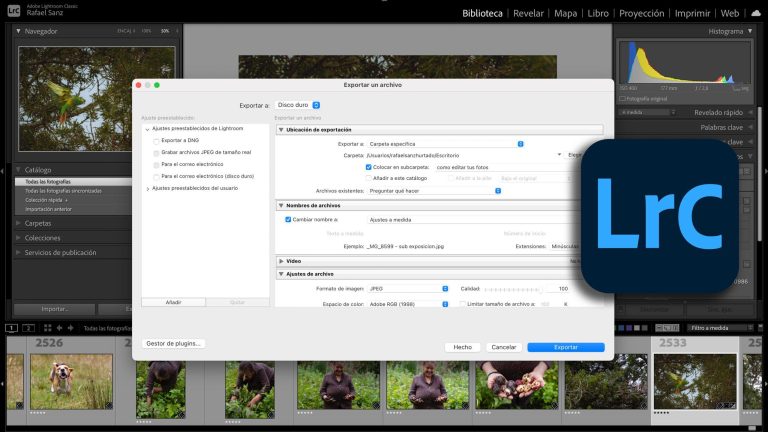Image resolution: width=768 pixels, height=432 pixels.
Task: Expand the Revelado rápido panel
Action: tap(750, 112)
